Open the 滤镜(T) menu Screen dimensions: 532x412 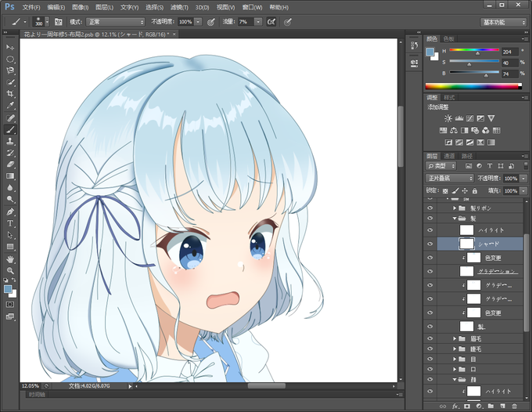tap(179, 8)
